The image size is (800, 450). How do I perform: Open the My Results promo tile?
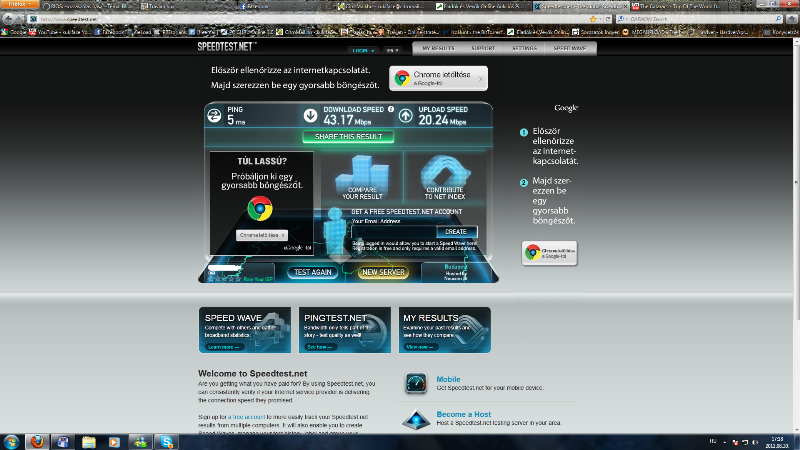(x=445, y=330)
